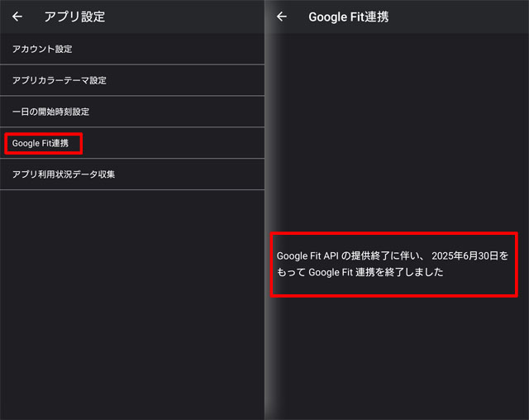
Task: Open 一日の開始時刻設定
Action: pyautogui.click(x=132, y=112)
